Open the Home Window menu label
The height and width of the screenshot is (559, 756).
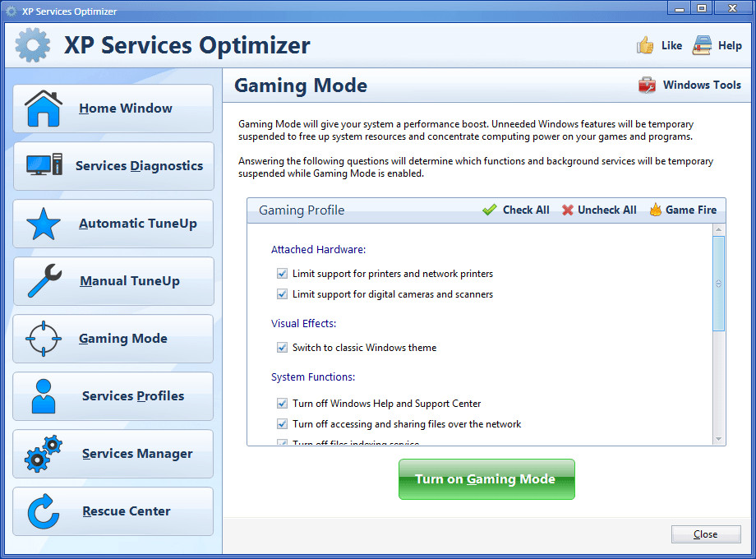126,109
